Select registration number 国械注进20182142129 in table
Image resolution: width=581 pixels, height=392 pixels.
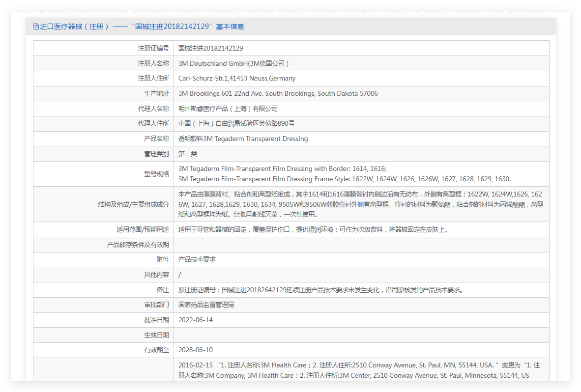coord(210,49)
